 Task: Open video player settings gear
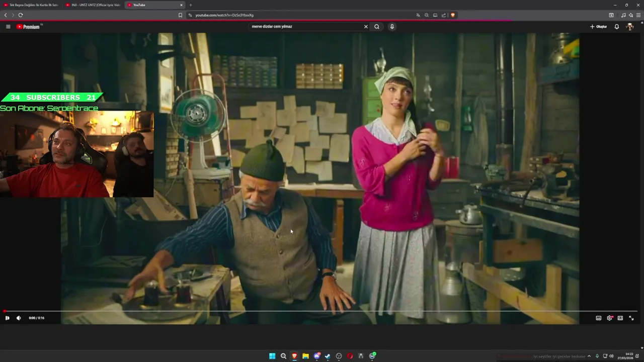point(610,318)
